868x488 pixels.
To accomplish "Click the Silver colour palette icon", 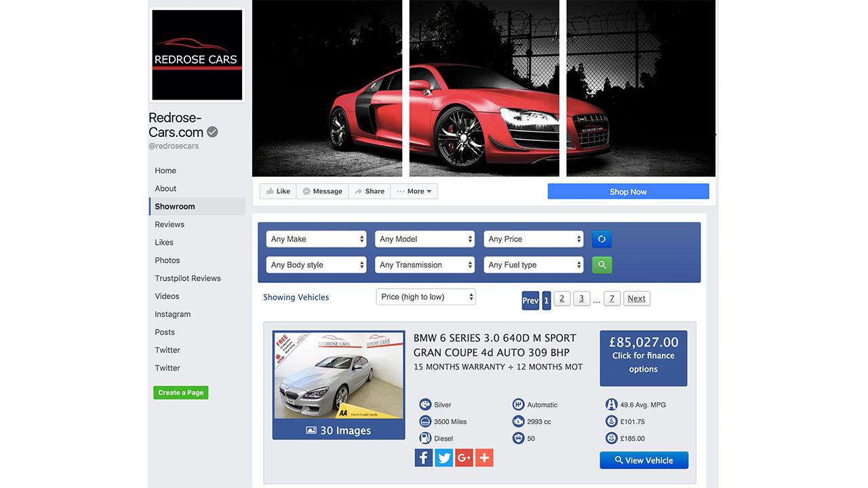I will pyautogui.click(x=425, y=405).
